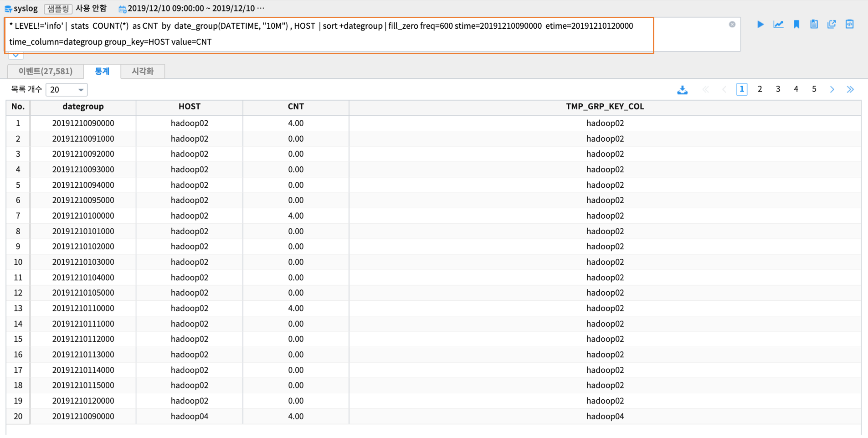Go to next page arrow

pyautogui.click(x=832, y=89)
